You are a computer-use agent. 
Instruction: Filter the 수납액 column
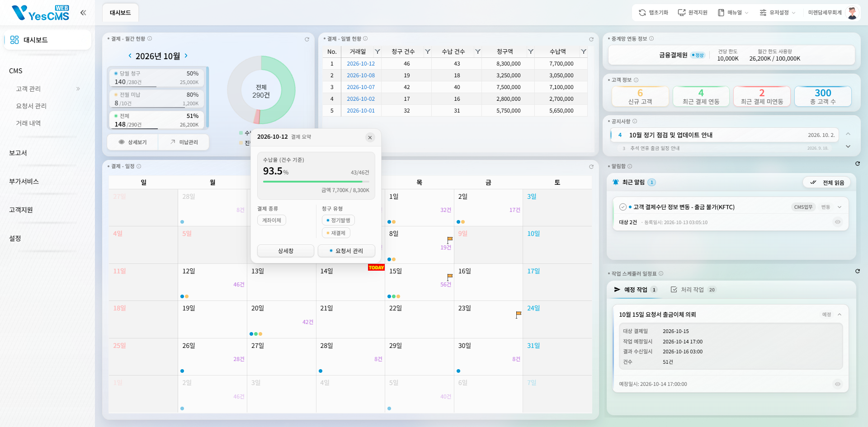(584, 52)
